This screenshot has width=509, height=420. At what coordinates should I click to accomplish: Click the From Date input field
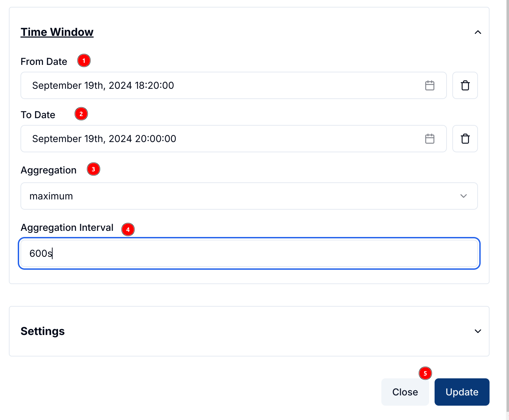(234, 85)
